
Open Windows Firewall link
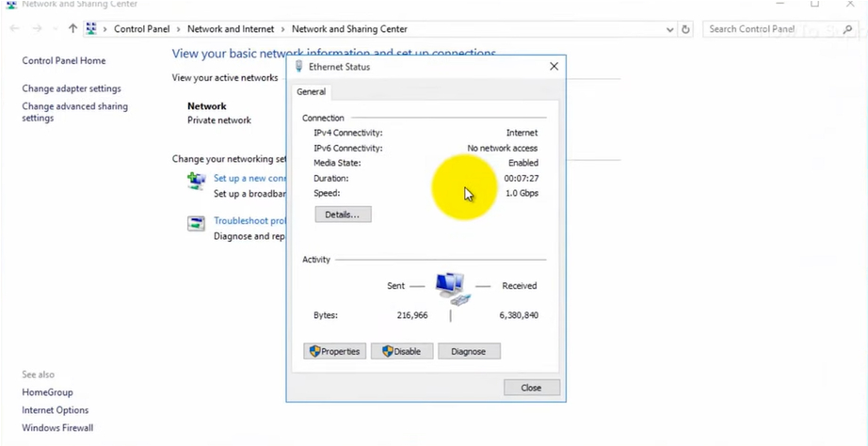coord(57,428)
